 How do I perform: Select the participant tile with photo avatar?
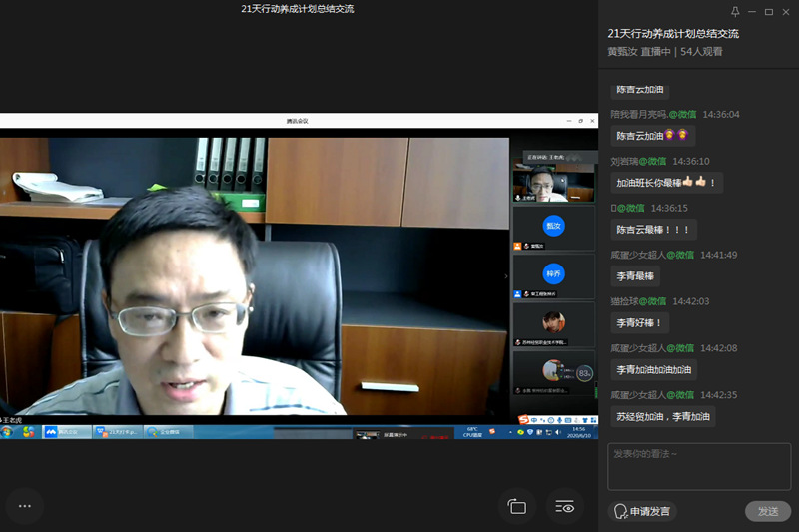[x=554, y=324]
